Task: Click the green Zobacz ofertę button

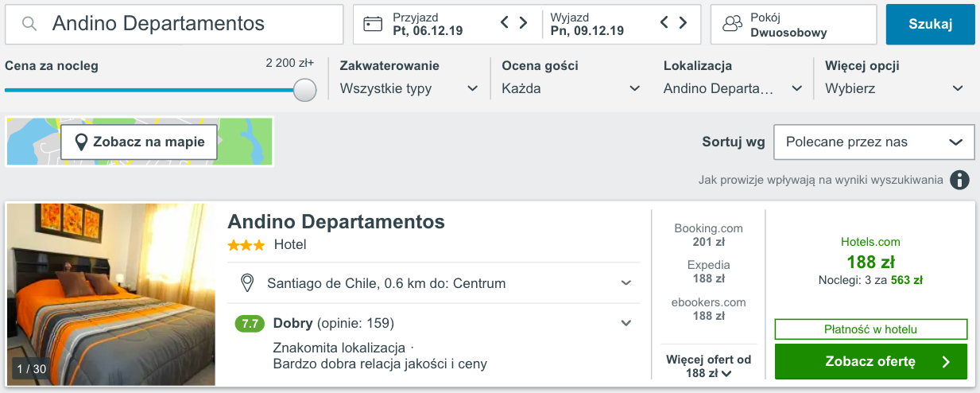Action: click(870, 361)
